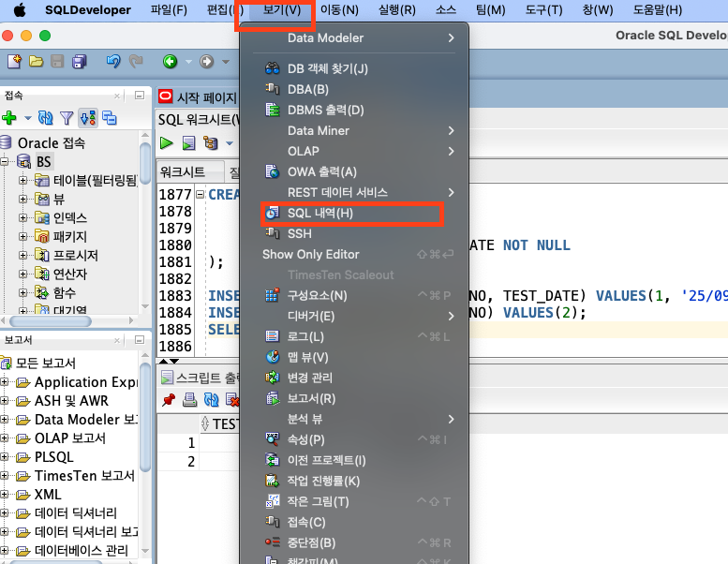Open the 도움말(H) menu
The width and height of the screenshot is (728, 564).
(658, 9)
